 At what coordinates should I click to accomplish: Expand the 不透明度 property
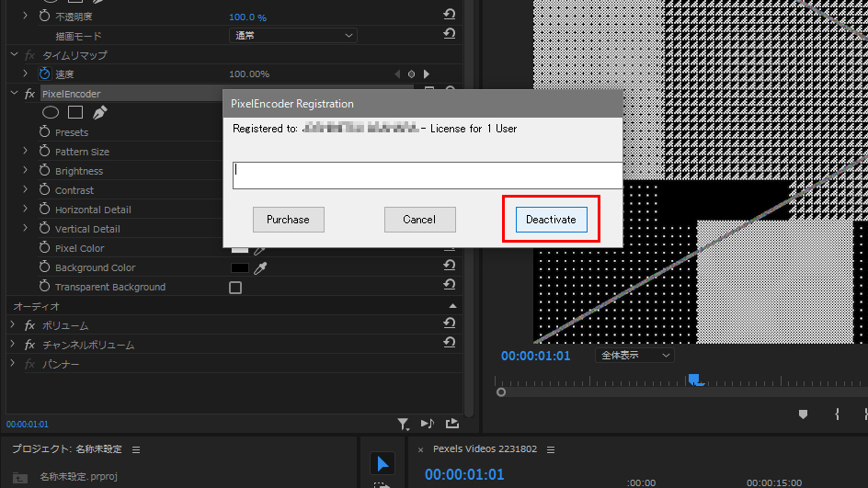click(x=25, y=16)
